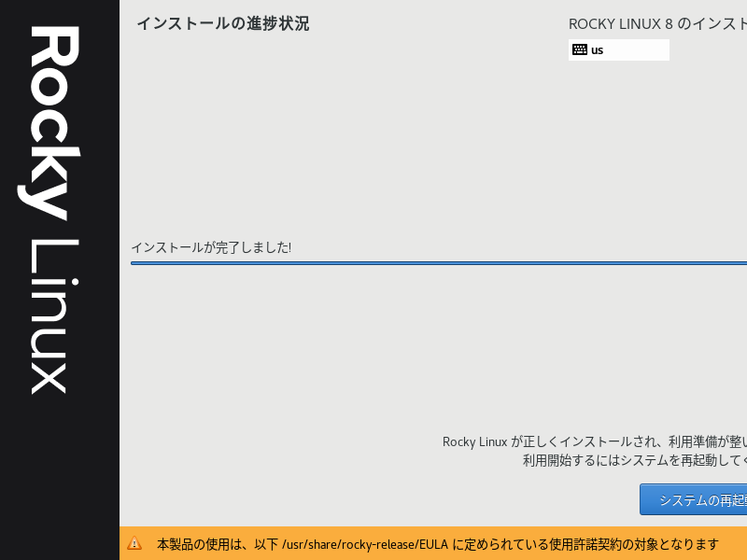747x560 pixels.
Task: Click the インストールの進捗状況 heading
Action: click(223, 24)
